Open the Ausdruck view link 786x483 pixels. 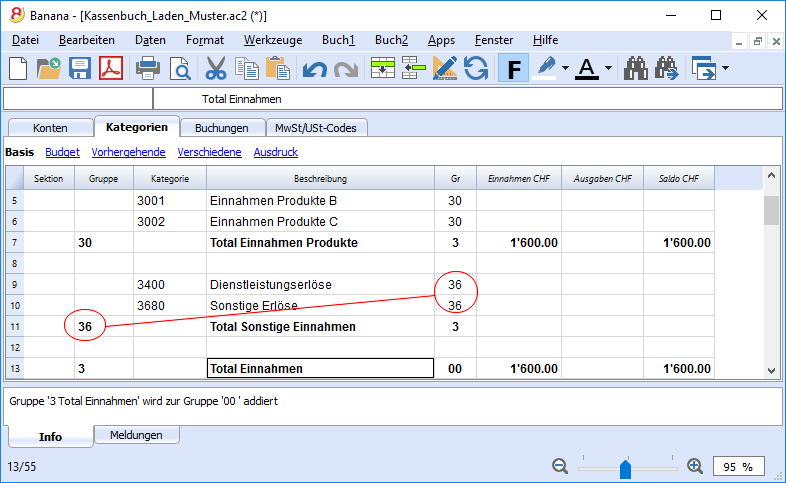click(x=276, y=152)
